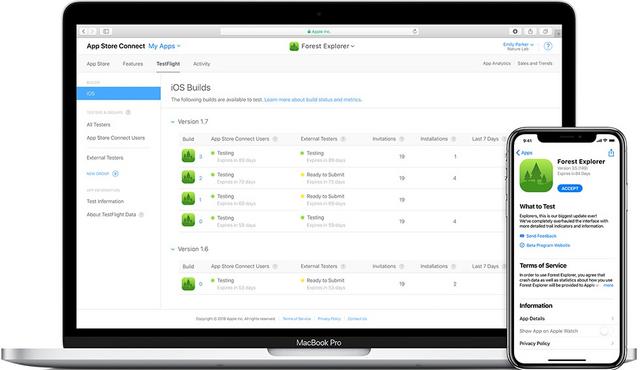Click Privacy Policy in page footer
This screenshot has height=370, width=640.
tap(329, 319)
